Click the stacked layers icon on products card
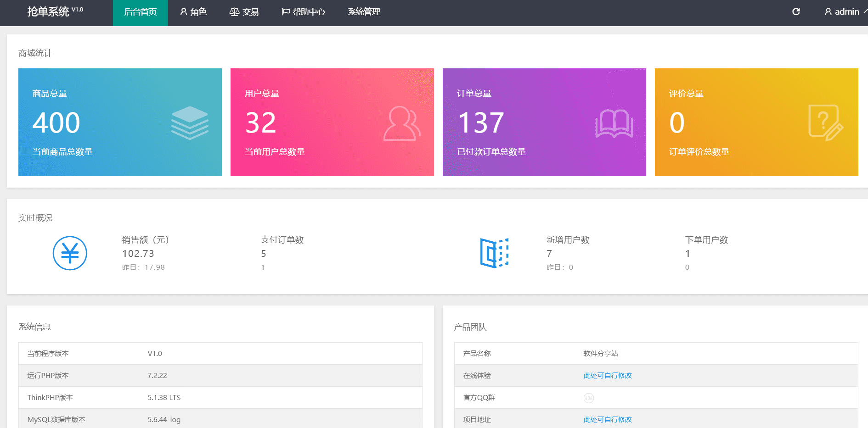Image resolution: width=868 pixels, height=428 pixels. tap(190, 123)
